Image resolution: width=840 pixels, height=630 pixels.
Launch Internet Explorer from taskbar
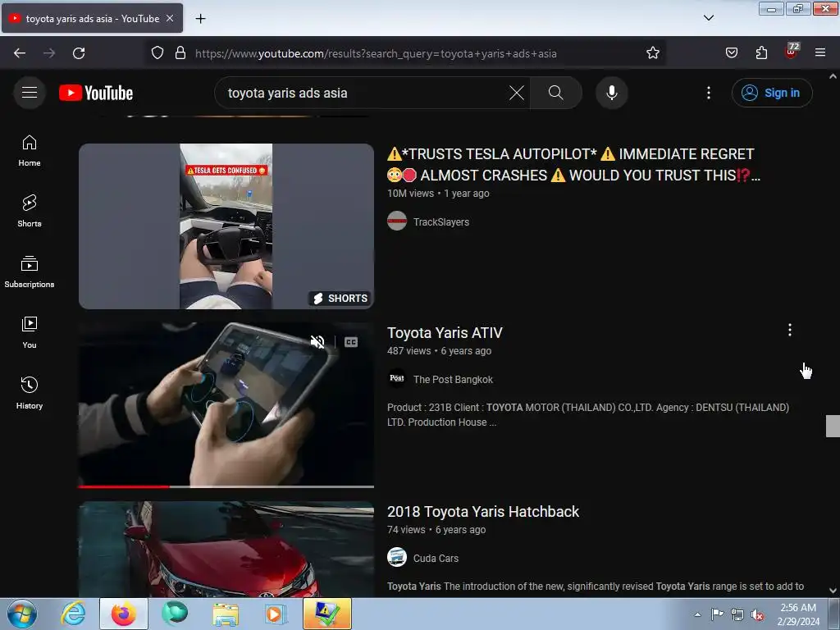pyautogui.click(x=73, y=614)
